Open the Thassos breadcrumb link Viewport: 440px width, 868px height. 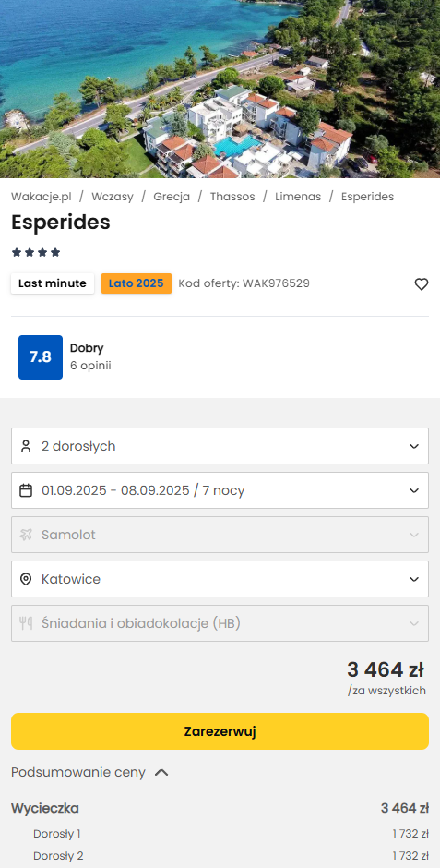(x=232, y=197)
